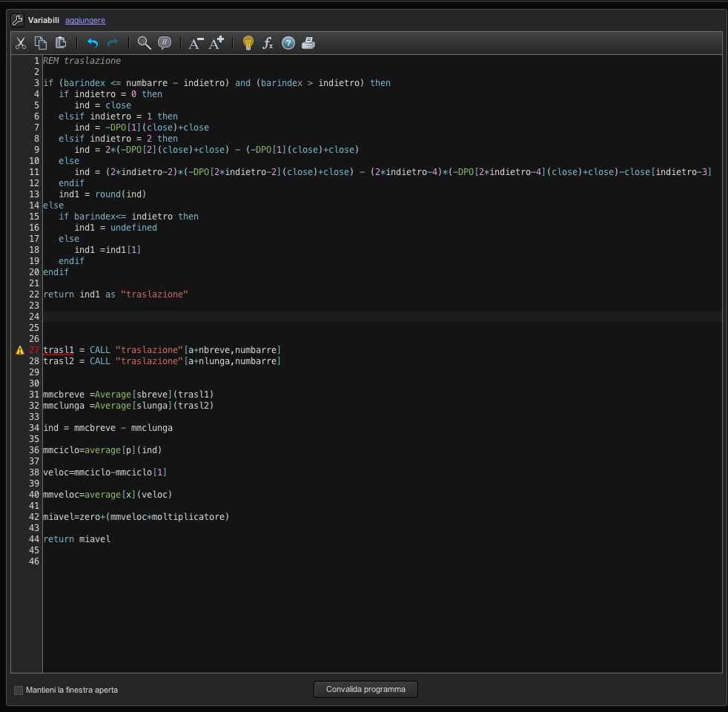Open search with magnifying glass icon
Image resolution: width=728 pixels, height=712 pixels.
tap(145, 43)
